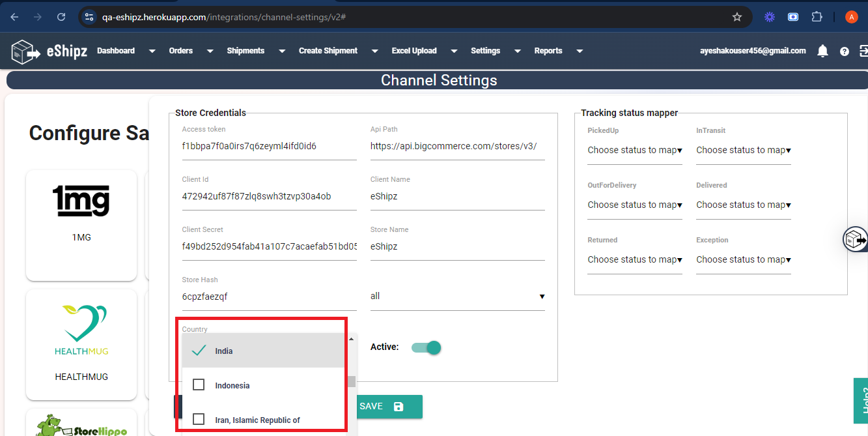Click the country list scrollbar thumb
This screenshot has height=436, width=868.
[x=352, y=382]
